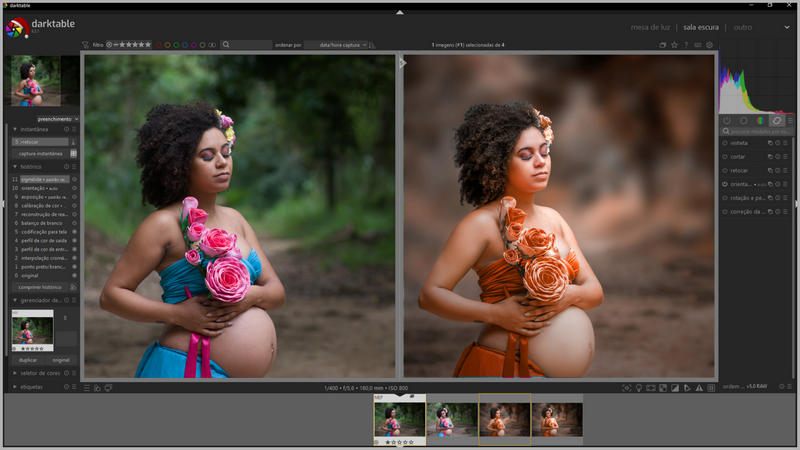Image resolution: width=800 pixels, height=450 pixels.
Task: Filter images by green color label
Action: [x=176, y=45]
